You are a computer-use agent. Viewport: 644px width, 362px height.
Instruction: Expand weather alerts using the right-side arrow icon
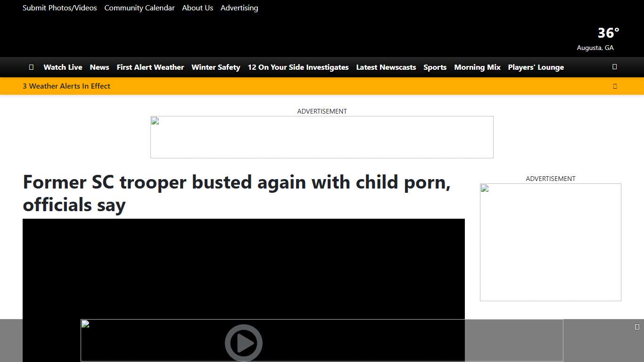tap(615, 86)
